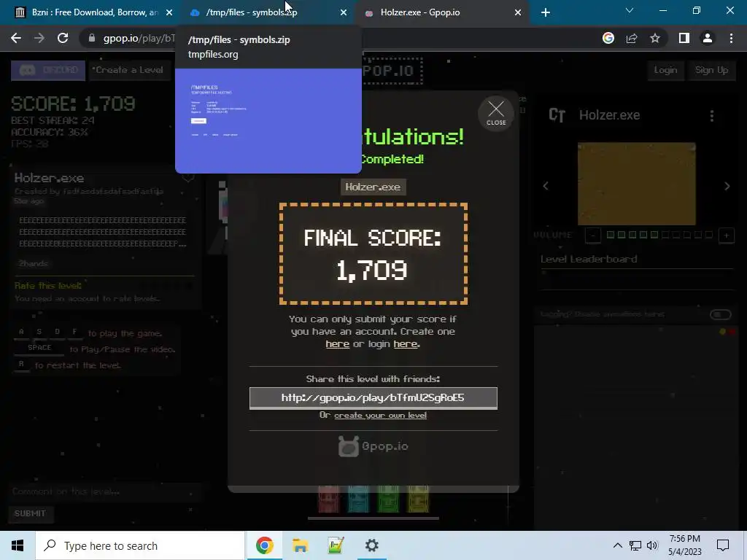The image size is (747, 560).
Task: Click the 'here' link to login
Action: coord(406,344)
